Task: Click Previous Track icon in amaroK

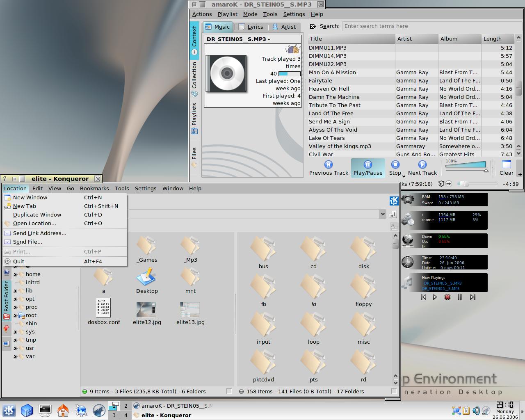Action: point(328,164)
